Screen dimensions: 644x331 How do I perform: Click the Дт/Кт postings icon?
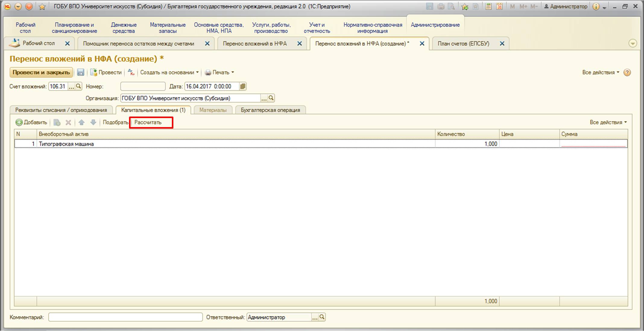pos(131,72)
